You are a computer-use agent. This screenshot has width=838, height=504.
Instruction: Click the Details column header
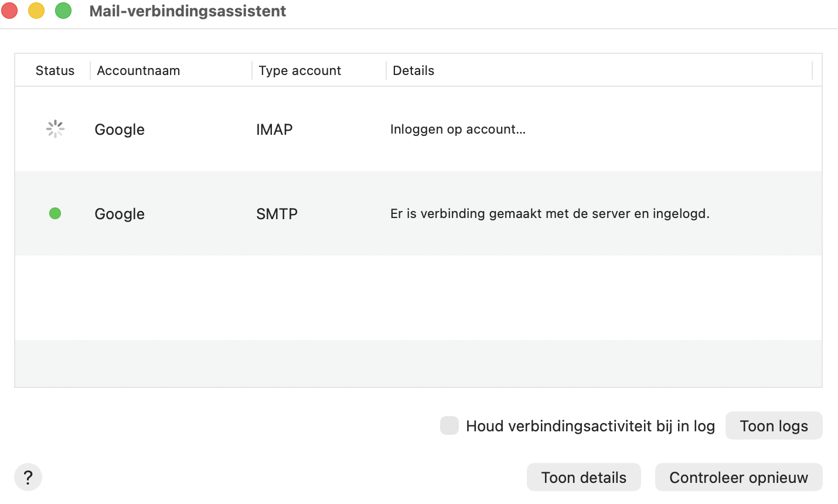(413, 70)
